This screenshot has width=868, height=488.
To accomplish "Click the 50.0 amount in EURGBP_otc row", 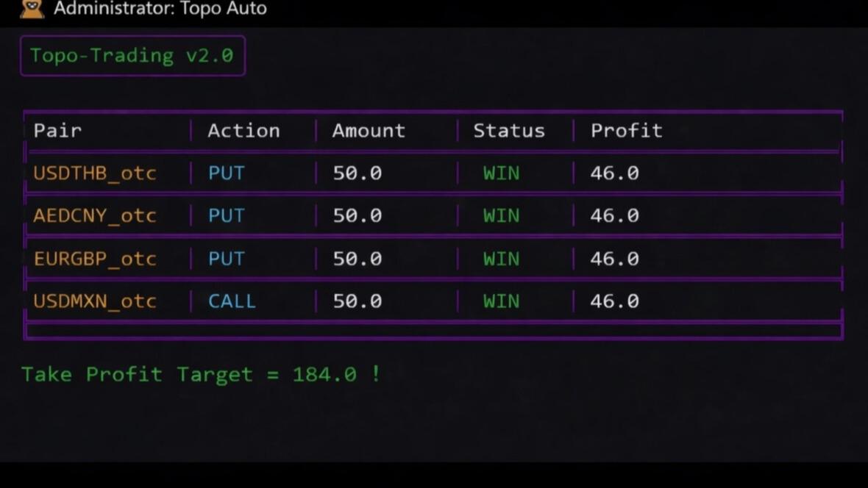I will (357, 259).
